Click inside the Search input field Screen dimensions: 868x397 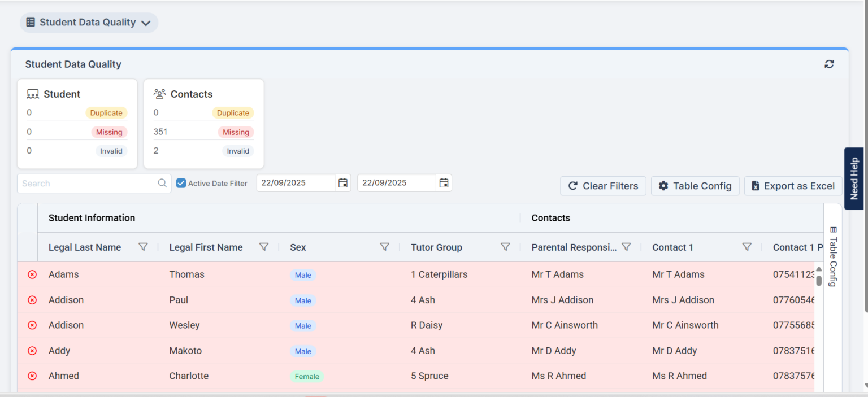click(x=85, y=183)
